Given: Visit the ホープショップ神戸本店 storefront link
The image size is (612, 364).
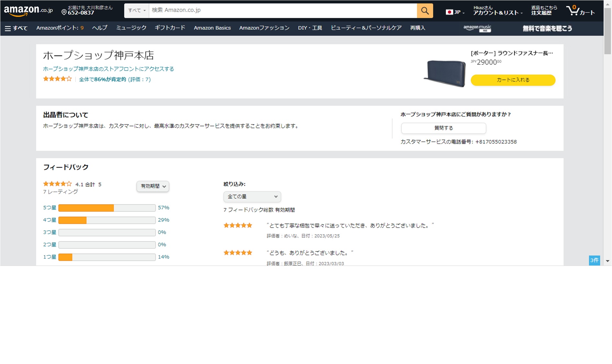Looking at the screenshot, I should point(108,69).
